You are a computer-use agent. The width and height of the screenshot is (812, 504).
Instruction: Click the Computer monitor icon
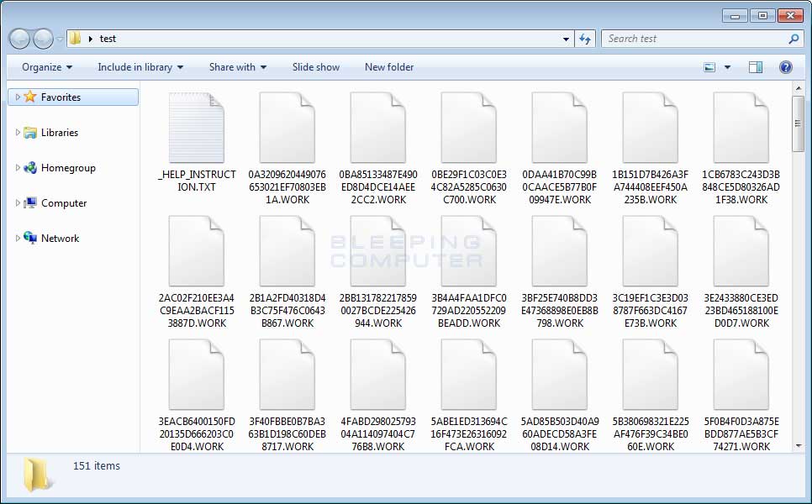[30, 202]
